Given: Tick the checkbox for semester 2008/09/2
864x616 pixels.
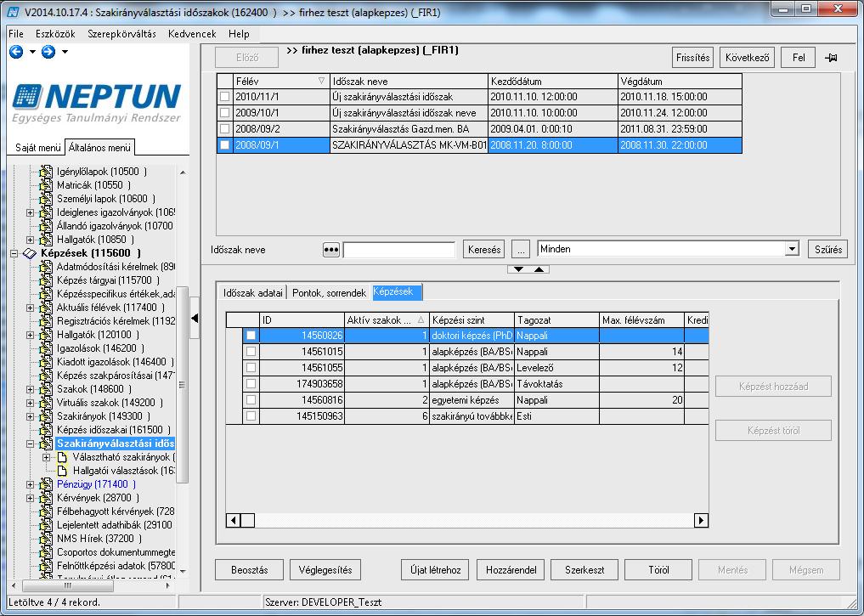Looking at the screenshot, I should [225, 129].
